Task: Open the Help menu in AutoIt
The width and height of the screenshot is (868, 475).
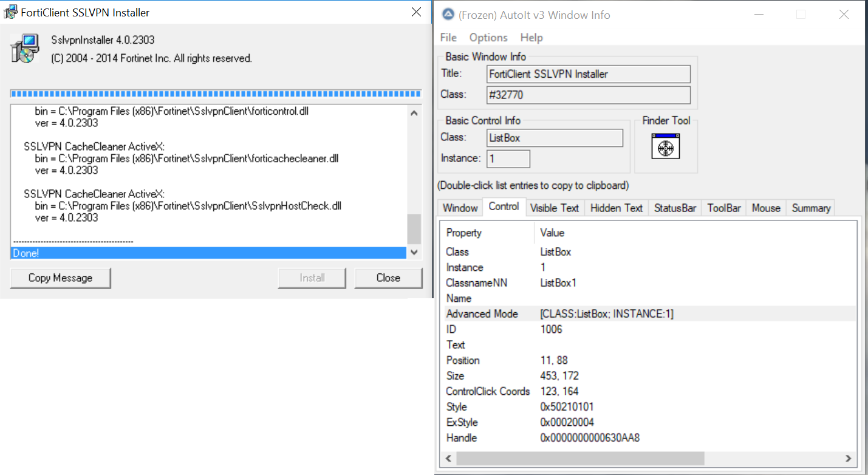Action: [x=531, y=38]
